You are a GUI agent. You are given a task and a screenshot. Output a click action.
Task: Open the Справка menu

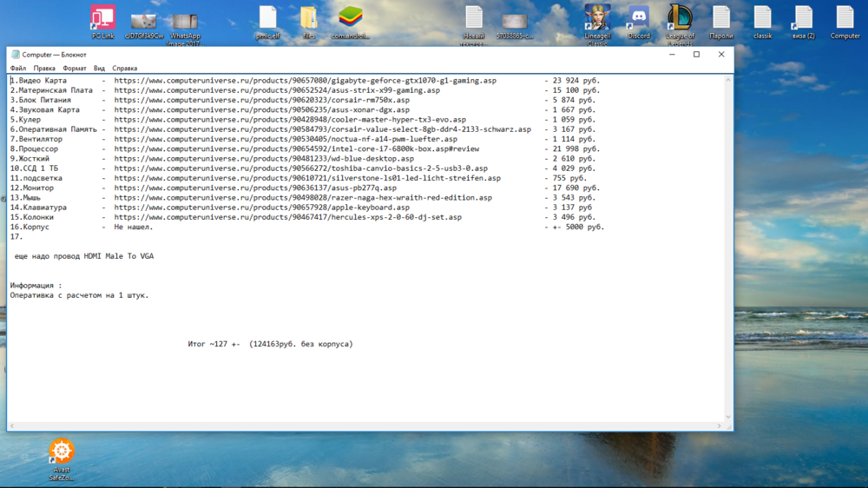(x=124, y=69)
